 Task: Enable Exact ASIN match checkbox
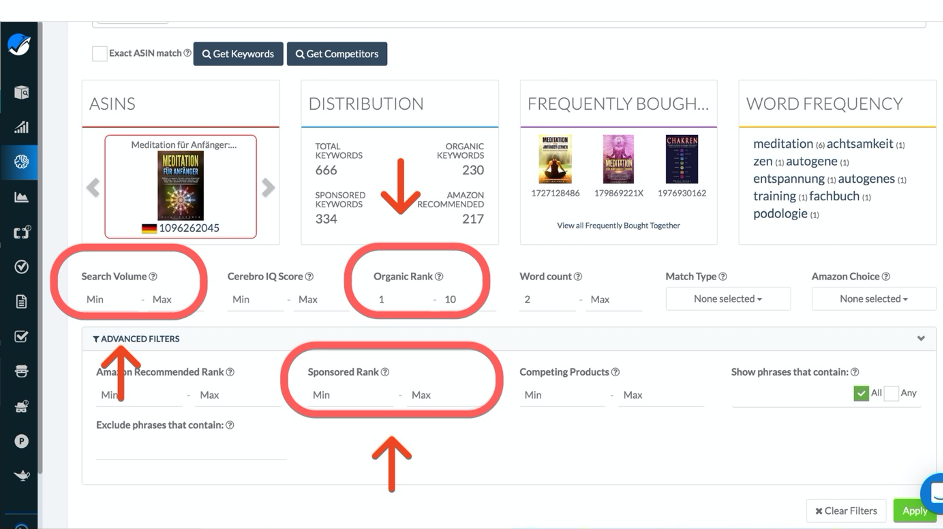click(100, 54)
